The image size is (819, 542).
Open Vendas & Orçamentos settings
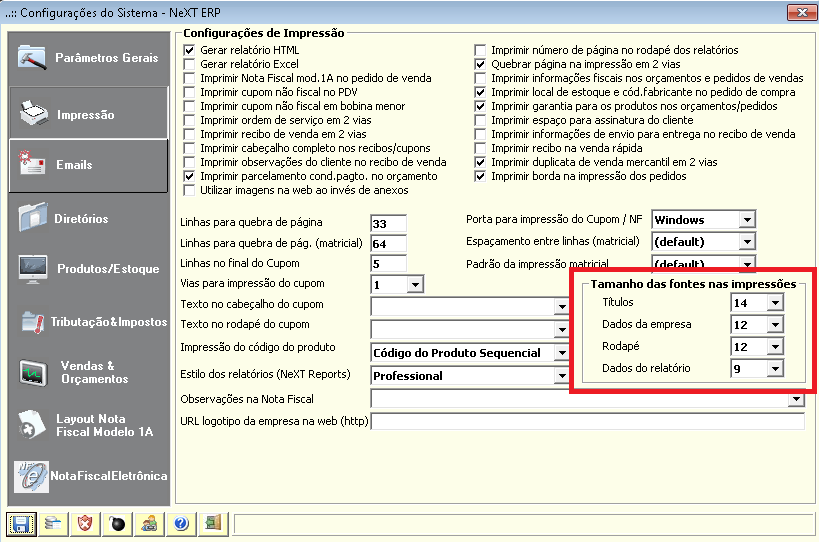pyautogui.click(x=89, y=372)
